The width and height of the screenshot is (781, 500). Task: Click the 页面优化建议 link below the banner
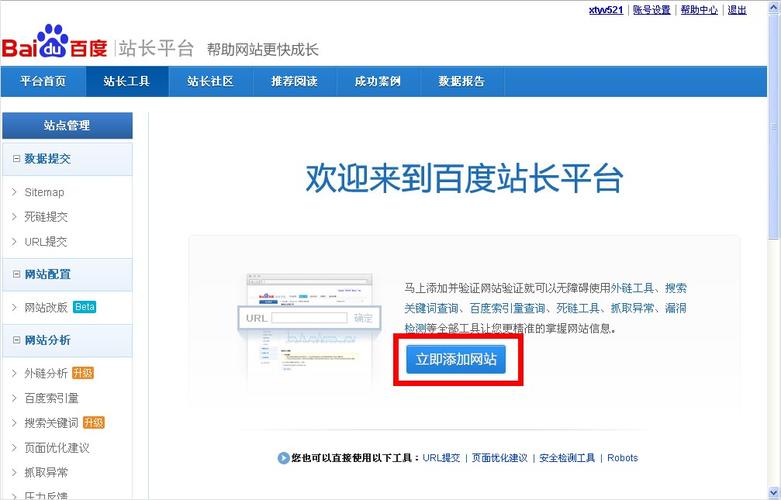coord(500,458)
